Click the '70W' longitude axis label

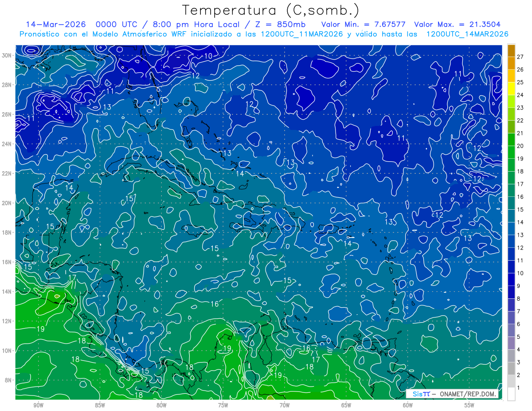(285, 405)
